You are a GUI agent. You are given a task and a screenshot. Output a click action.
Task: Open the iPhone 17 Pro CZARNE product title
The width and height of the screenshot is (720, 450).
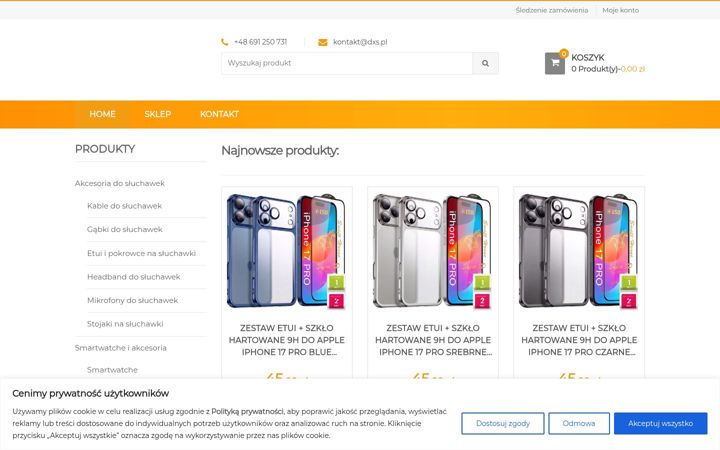(x=579, y=340)
